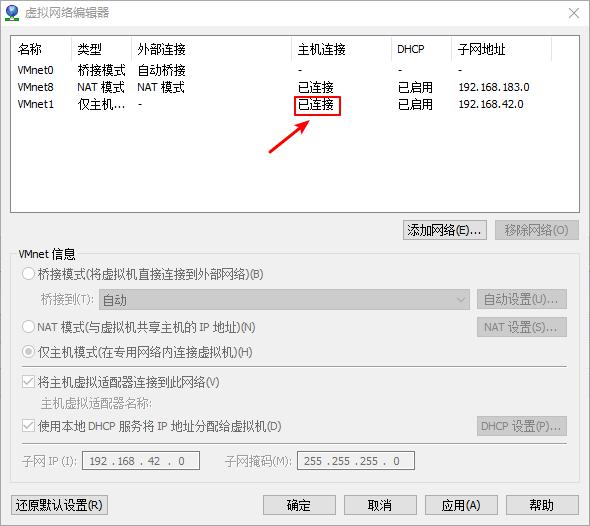The width and height of the screenshot is (590, 526).
Task: Click the 子网 IP input field
Action: (x=141, y=461)
